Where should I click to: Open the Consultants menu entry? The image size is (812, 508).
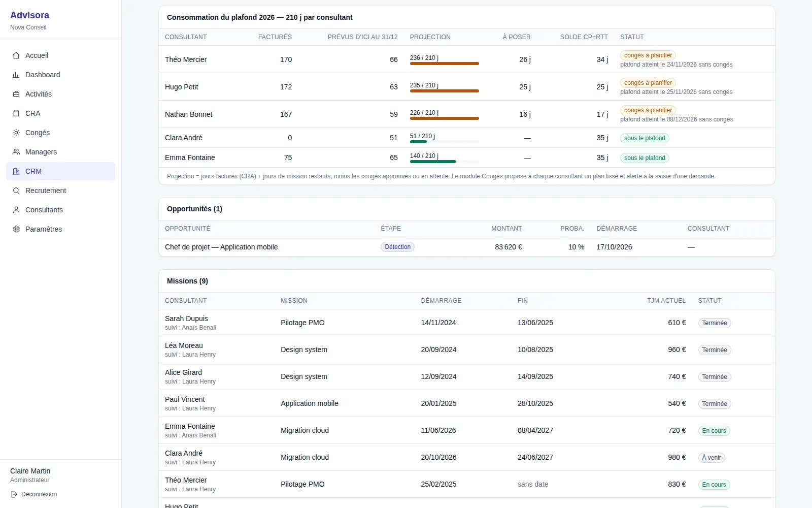[61, 210]
